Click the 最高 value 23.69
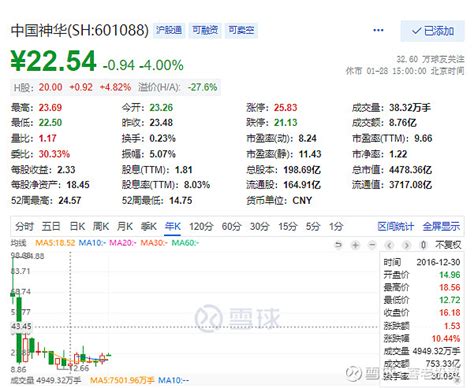The height and width of the screenshot is (388, 474). (50, 108)
